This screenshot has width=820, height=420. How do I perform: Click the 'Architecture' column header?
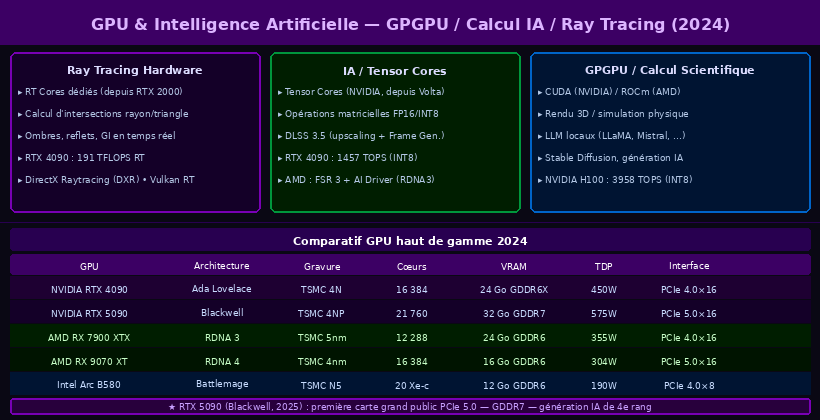222,266
